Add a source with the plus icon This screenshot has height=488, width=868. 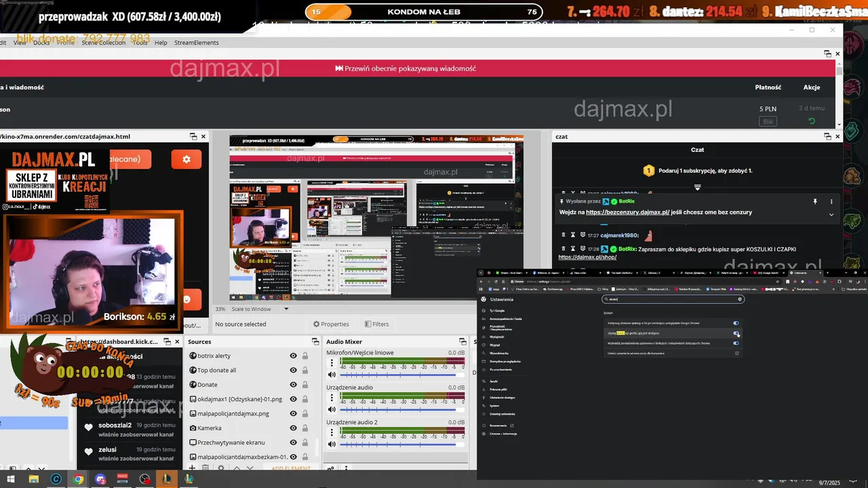coord(193,468)
